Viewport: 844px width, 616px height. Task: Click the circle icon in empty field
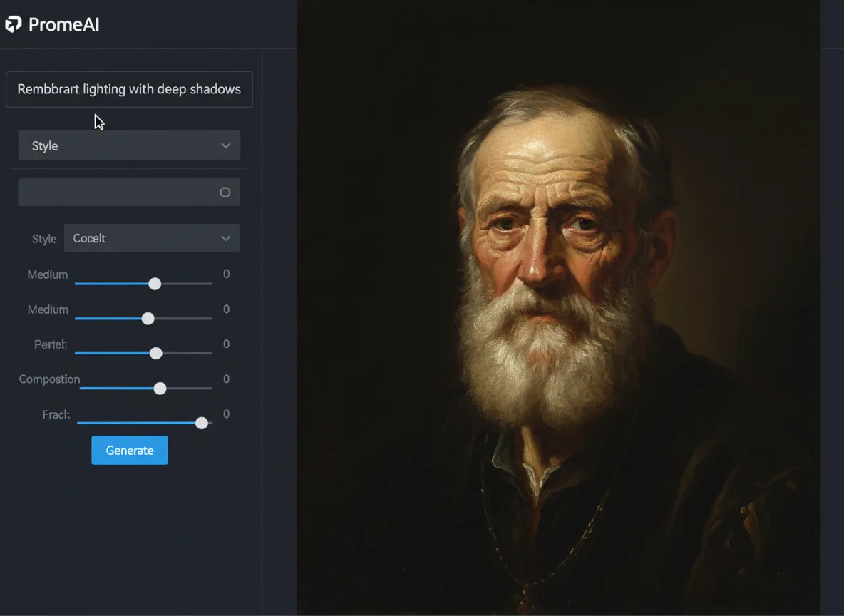(225, 192)
